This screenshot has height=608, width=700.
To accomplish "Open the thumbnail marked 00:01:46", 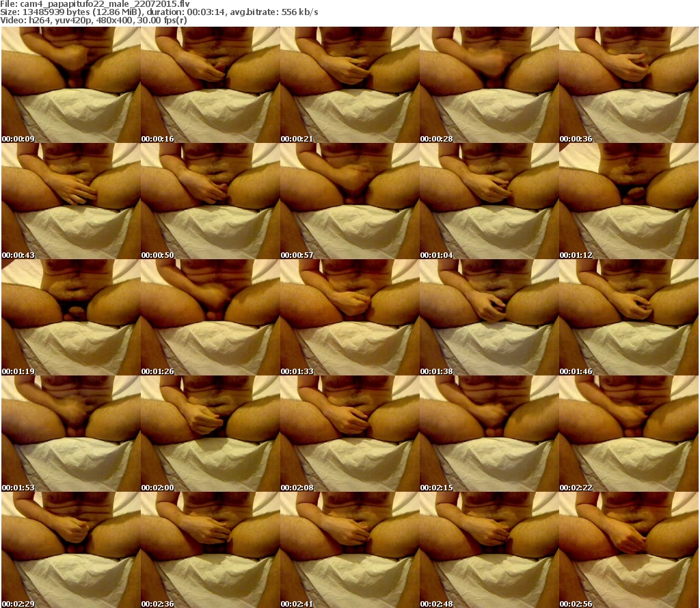I will coord(628,317).
